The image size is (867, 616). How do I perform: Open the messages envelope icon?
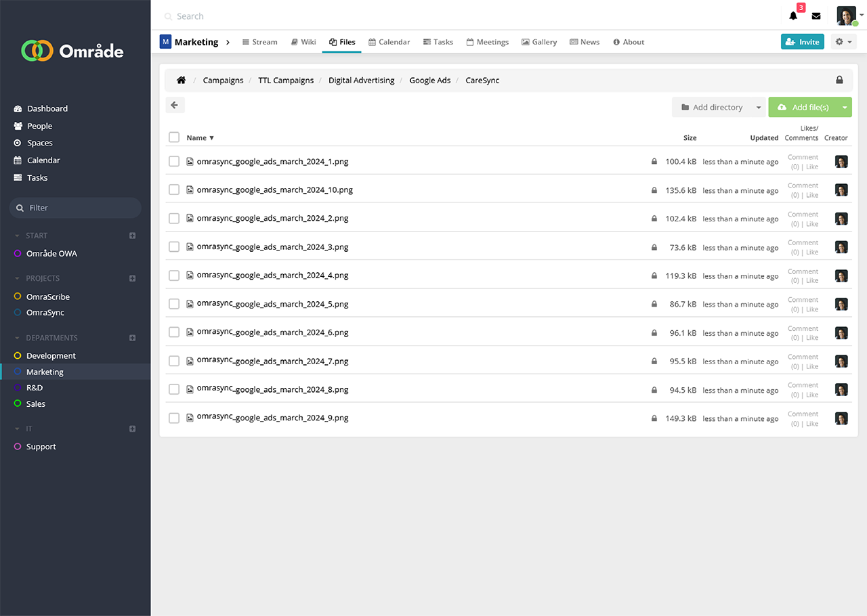click(816, 16)
